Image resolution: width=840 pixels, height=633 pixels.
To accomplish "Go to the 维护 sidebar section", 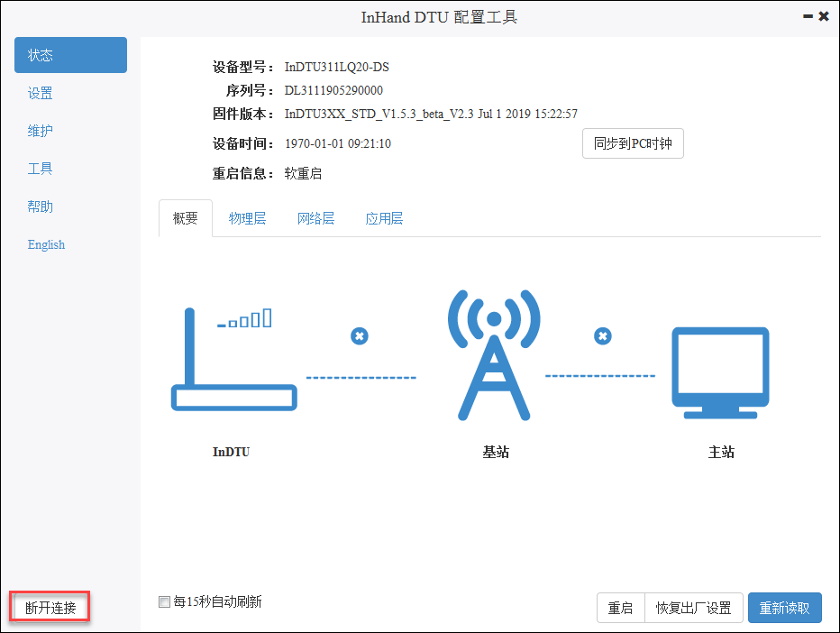I will coord(41,131).
